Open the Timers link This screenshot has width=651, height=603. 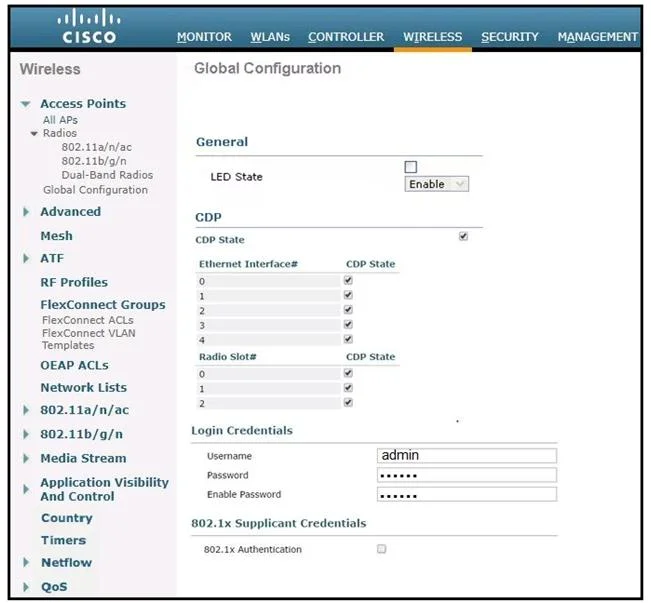pos(64,540)
